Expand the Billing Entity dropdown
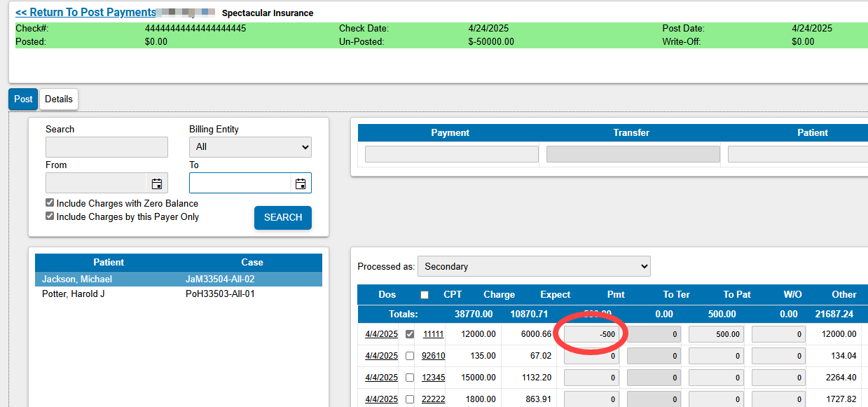This screenshot has width=868, height=407. (x=250, y=147)
